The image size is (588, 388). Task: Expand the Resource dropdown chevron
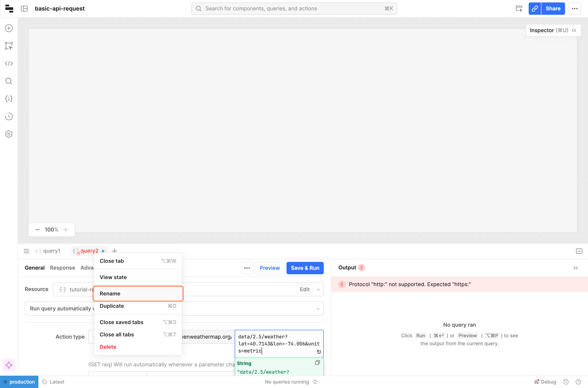point(318,289)
